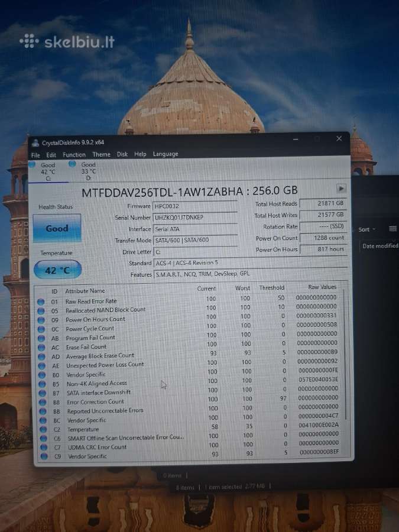Screen dimensions: 399x532
Task: Open the Function menu
Action: (x=74, y=155)
